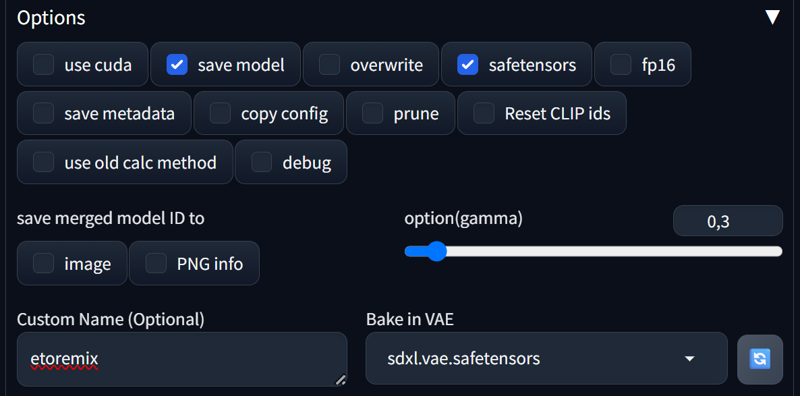Enable the prune option
Image resolution: width=800 pixels, height=396 pixels.
point(373,113)
